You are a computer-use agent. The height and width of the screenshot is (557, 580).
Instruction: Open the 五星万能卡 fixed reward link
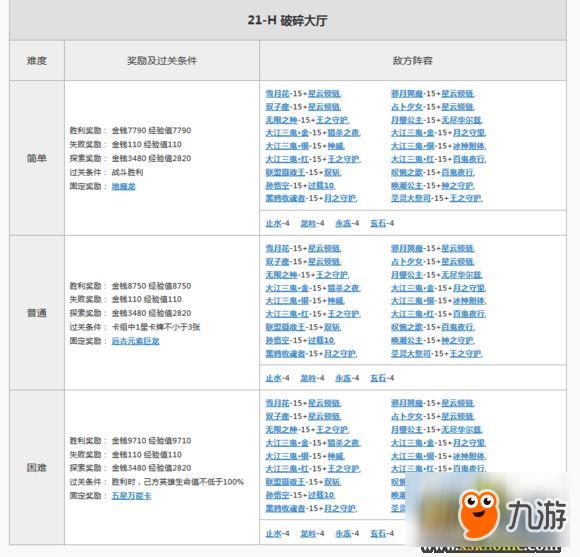click(x=131, y=496)
